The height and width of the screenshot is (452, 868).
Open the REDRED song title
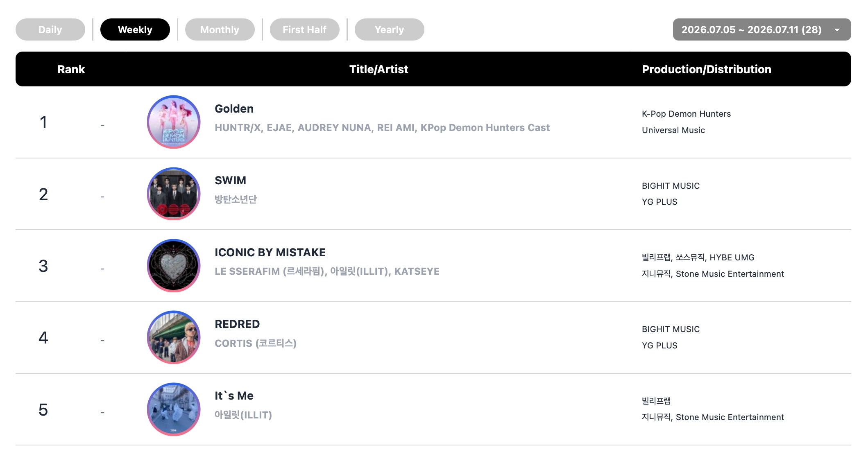click(237, 324)
